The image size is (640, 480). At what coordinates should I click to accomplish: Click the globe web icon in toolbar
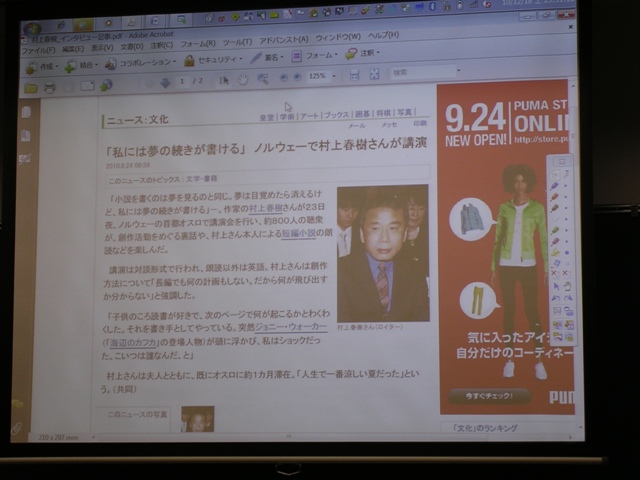coord(106,85)
